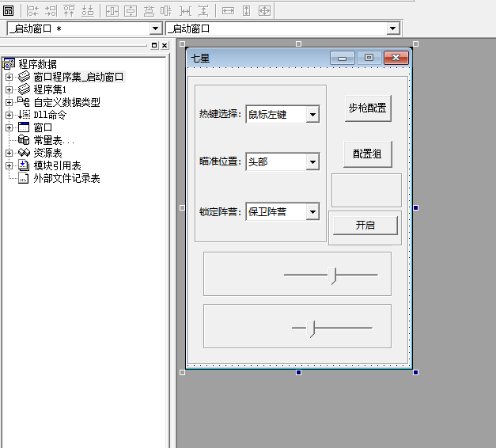
Task: Click the make same width toolbar icon
Action: (228, 11)
